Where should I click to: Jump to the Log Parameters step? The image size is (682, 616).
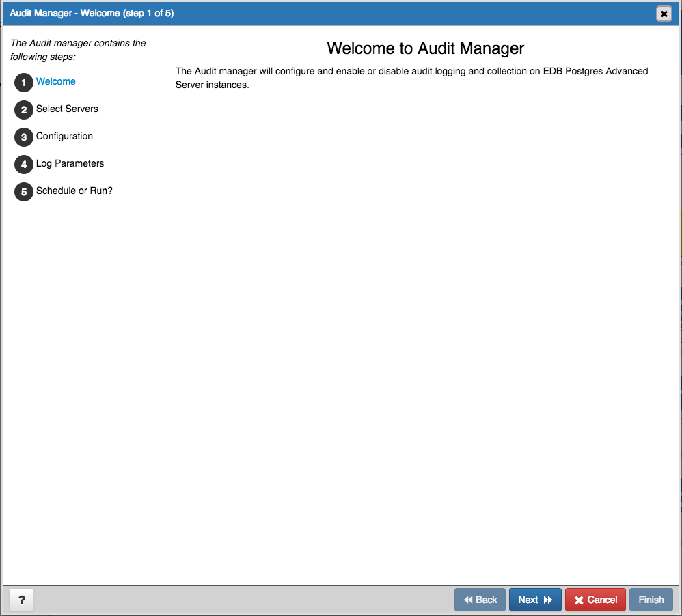(70, 163)
